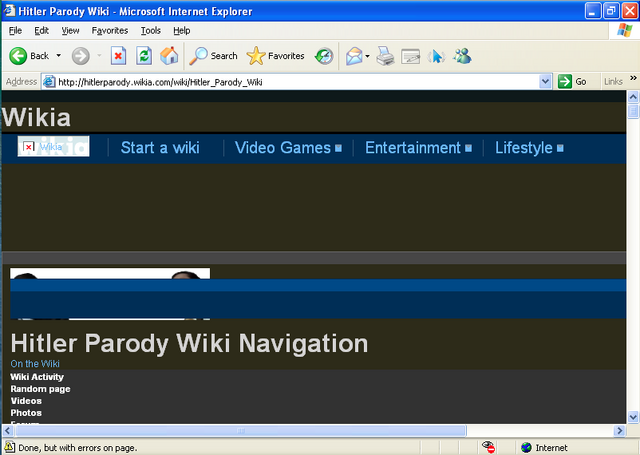This screenshot has height=455, width=640.
Task: Click the On the Wiki link
Action: [x=35, y=364]
